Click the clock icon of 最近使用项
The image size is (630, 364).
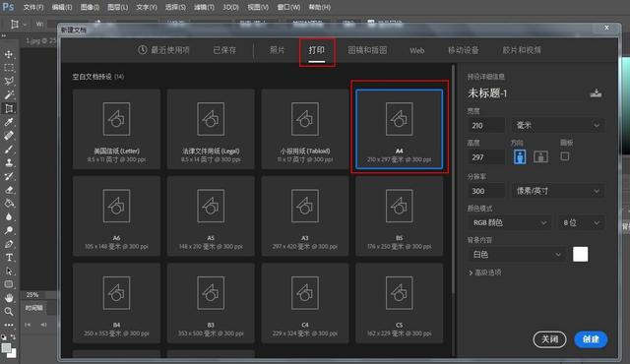tap(142, 50)
